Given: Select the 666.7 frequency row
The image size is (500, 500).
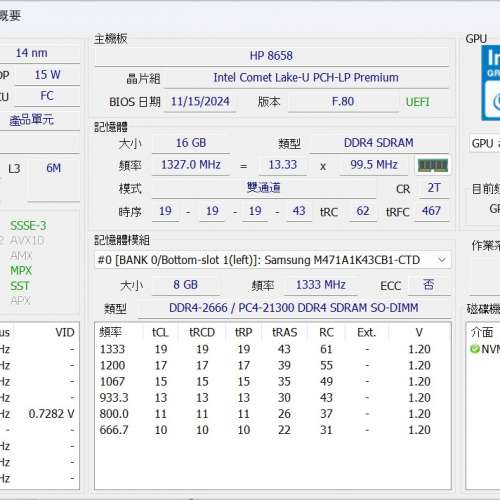Looking at the screenshot, I should (273, 430).
